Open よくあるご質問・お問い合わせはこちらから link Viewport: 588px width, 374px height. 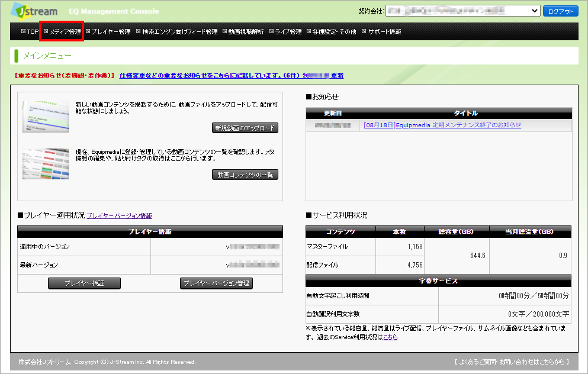512,362
